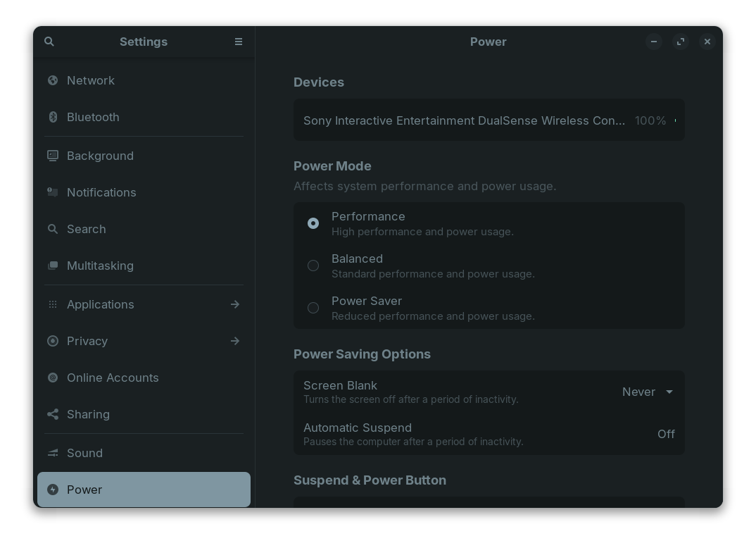Image resolution: width=756 pixels, height=548 pixels.
Task: Click the Devices section heading
Action: [x=319, y=82]
